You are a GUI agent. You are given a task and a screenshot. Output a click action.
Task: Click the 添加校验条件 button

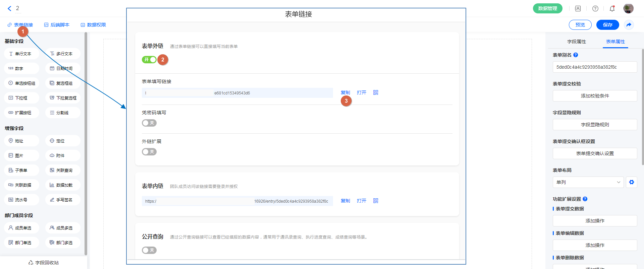[x=595, y=96]
